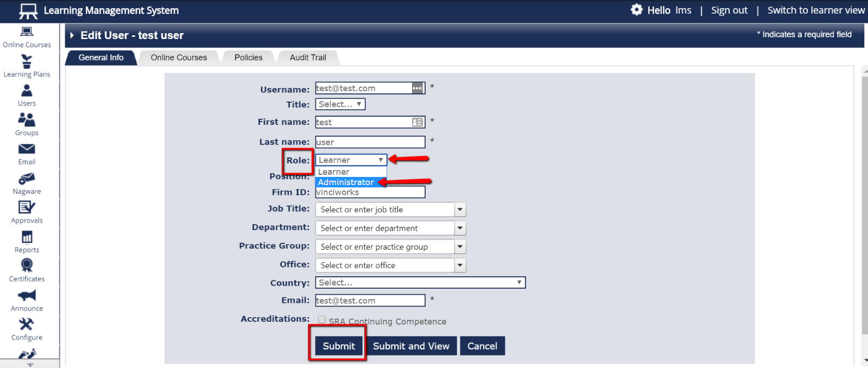Open Online Courses in the sidebar

pos(27,37)
